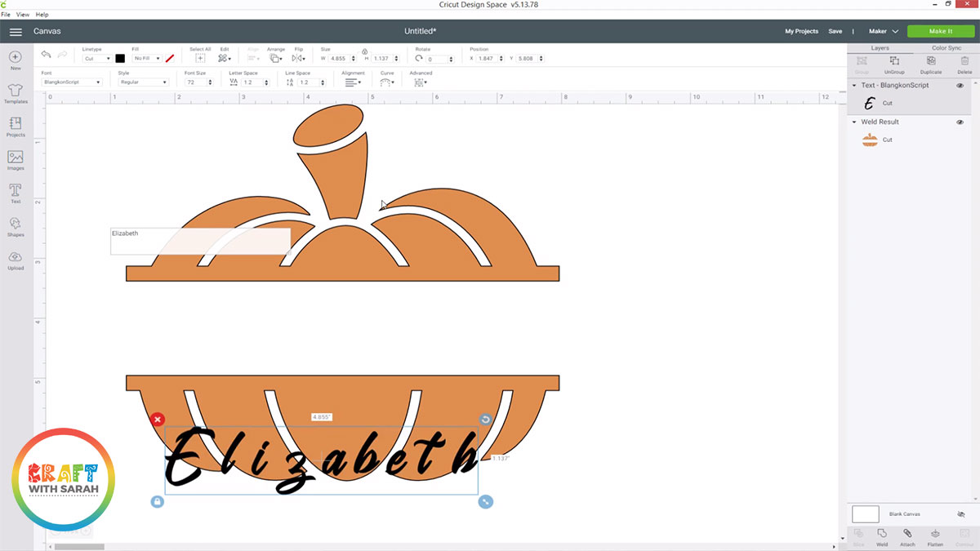
Task: Switch to the Color Sync tab
Action: point(946,48)
